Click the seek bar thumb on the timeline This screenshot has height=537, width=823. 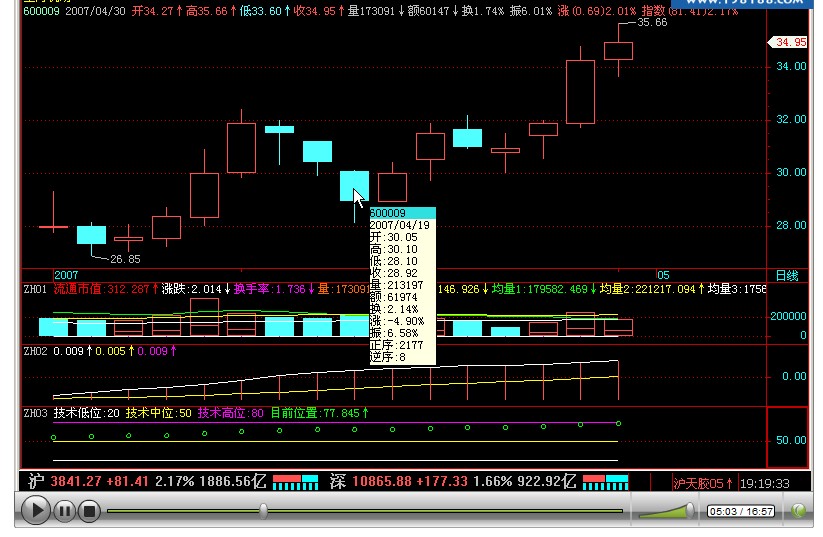coord(263,511)
